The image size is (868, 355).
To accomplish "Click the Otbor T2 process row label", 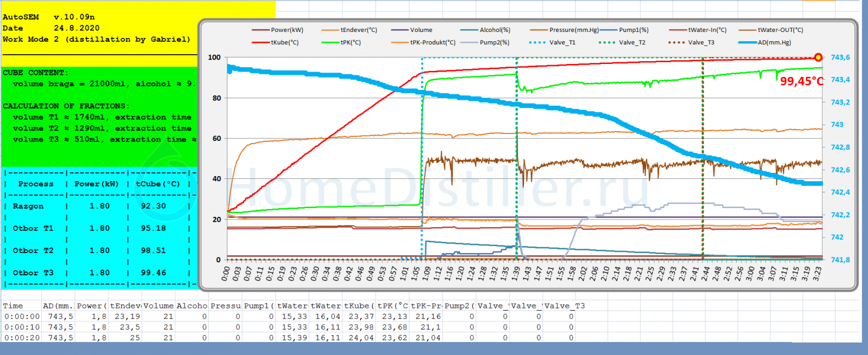I will pyautogui.click(x=33, y=250).
